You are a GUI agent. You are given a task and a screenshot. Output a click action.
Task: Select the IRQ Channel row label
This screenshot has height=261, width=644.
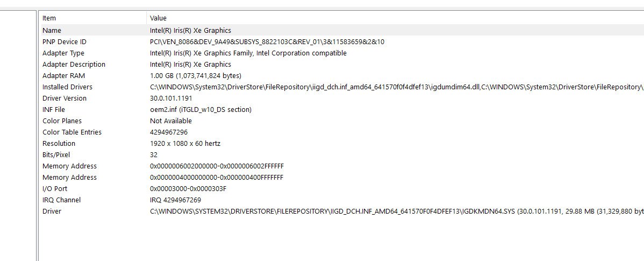coord(62,200)
